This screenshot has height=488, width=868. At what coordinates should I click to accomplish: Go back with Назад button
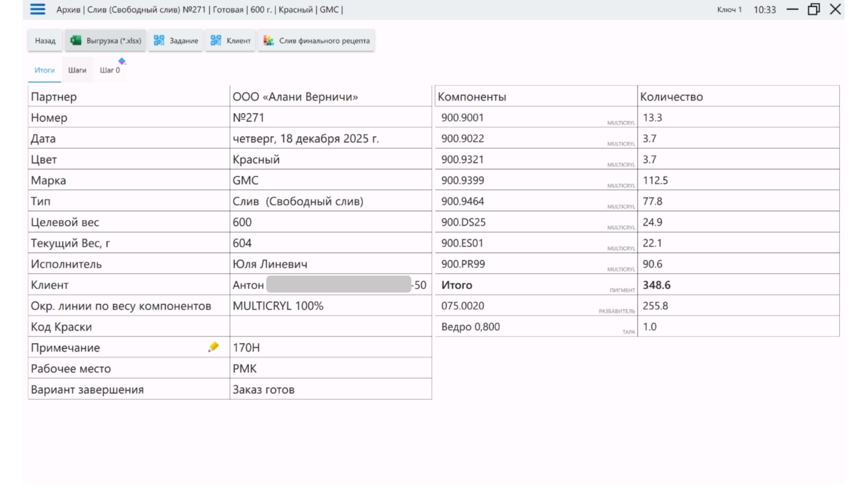[x=45, y=41]
